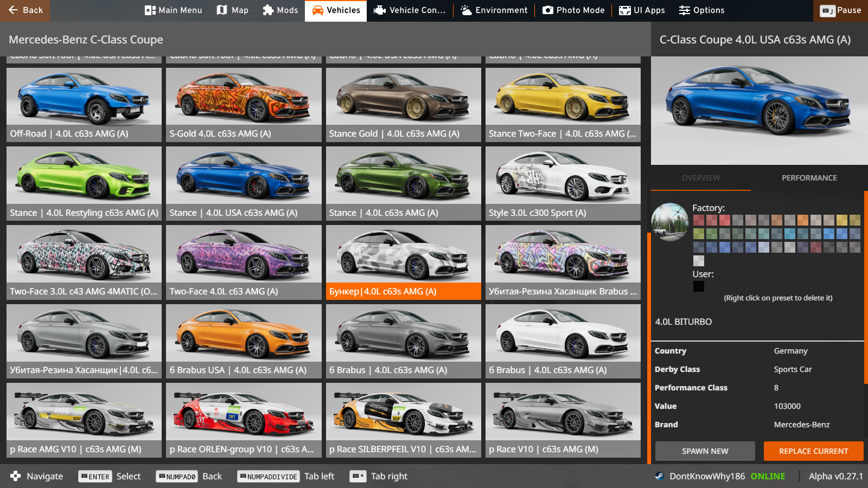Select the orange 6 Brabus USA tile
This screenshot has width=868, height=488.
[244, 341]
